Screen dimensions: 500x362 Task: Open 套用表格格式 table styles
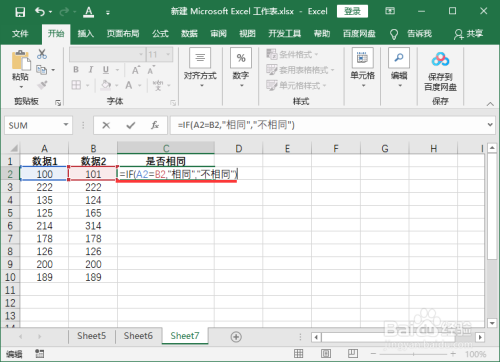[300, 70]
